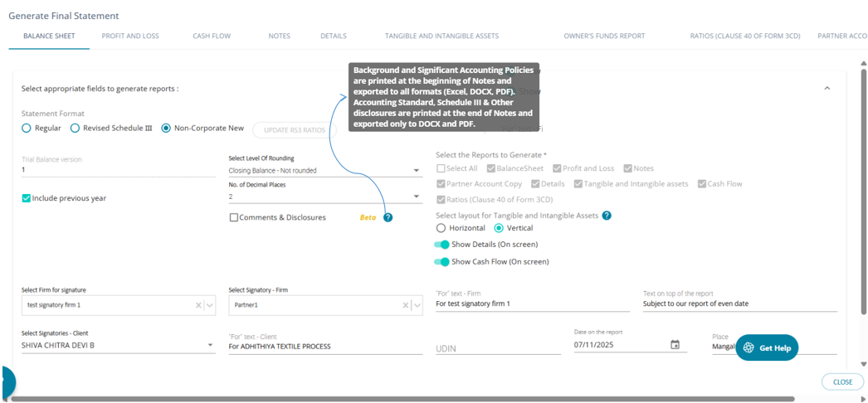Open the Details tab

[x=334, y=36]
